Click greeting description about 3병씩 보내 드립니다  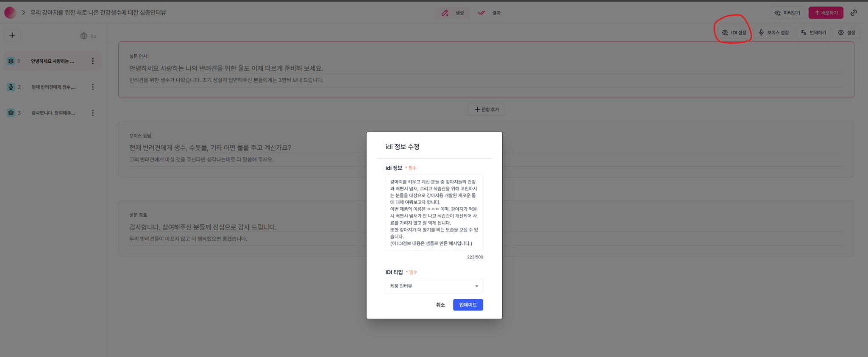(226, 80)
